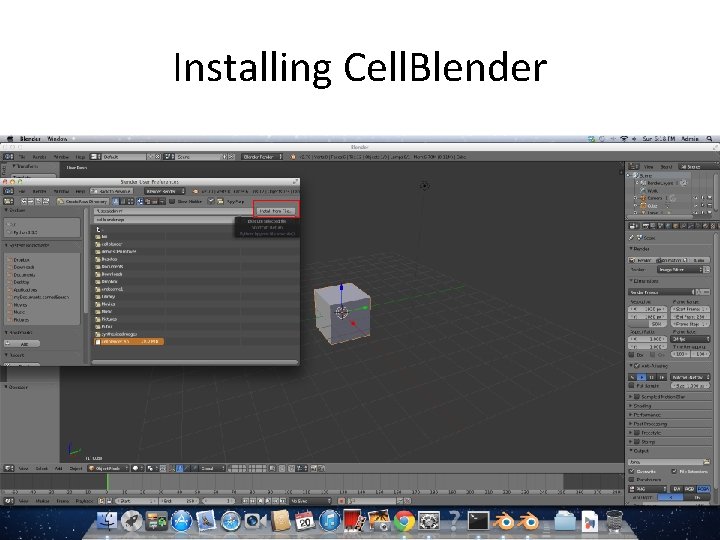
Task: Toggle visibility eye for Cube in outliner
Action: (x=695, y=206)
